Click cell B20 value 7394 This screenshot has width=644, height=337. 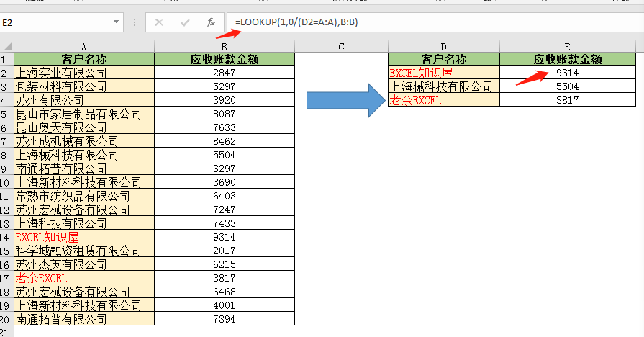225,319
